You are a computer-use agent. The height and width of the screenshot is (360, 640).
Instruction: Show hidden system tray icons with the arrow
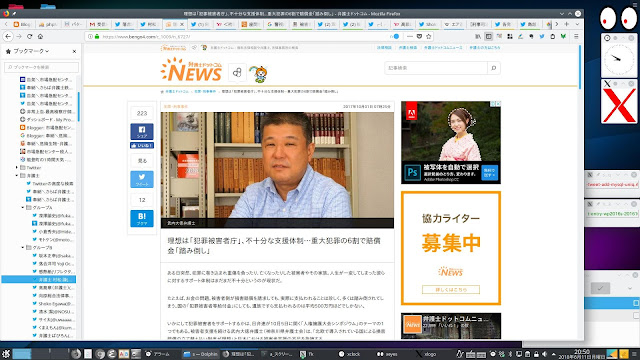pos(553,354)
